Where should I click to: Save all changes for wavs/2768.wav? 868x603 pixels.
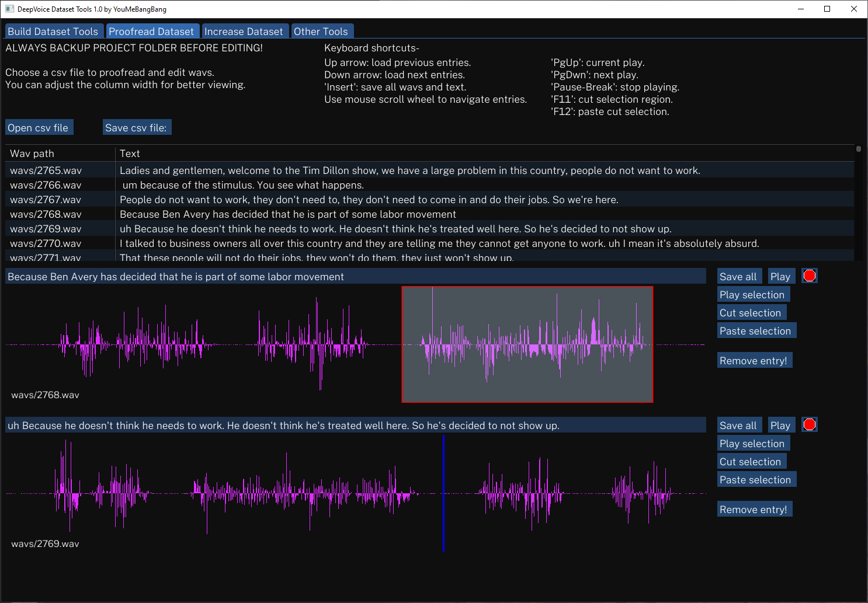739,276
